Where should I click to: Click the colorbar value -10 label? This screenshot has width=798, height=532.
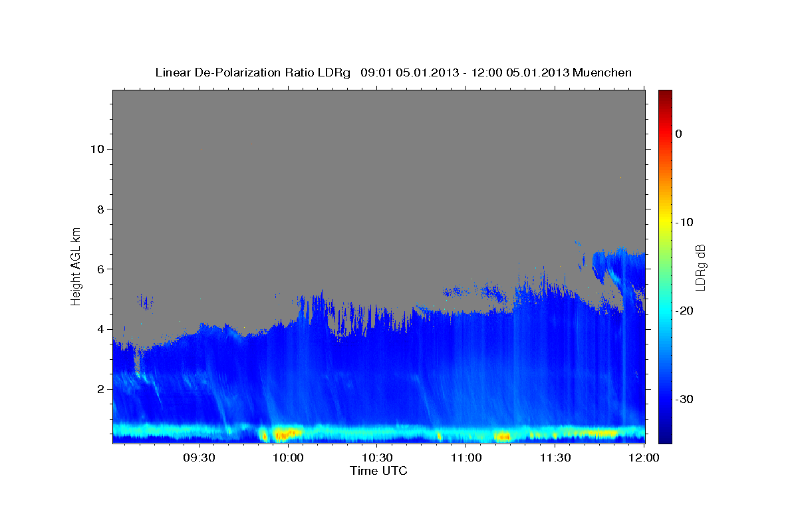[684, 222]
